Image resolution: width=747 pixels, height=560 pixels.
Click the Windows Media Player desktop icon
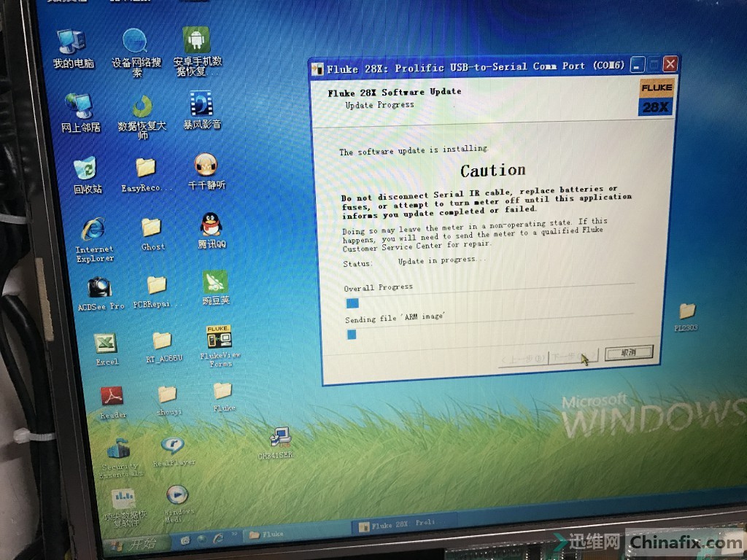177,503
